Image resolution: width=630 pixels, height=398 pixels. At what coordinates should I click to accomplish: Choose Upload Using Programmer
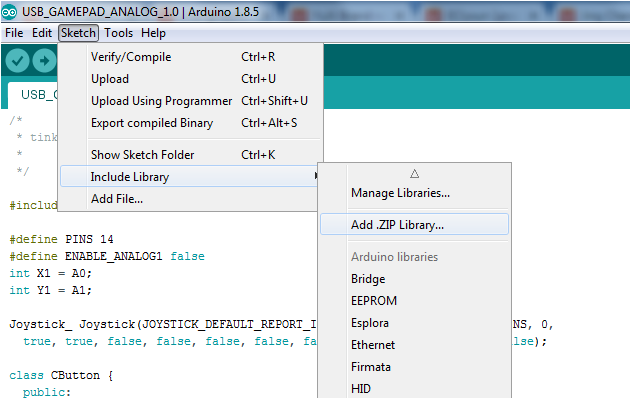[191, 101]
